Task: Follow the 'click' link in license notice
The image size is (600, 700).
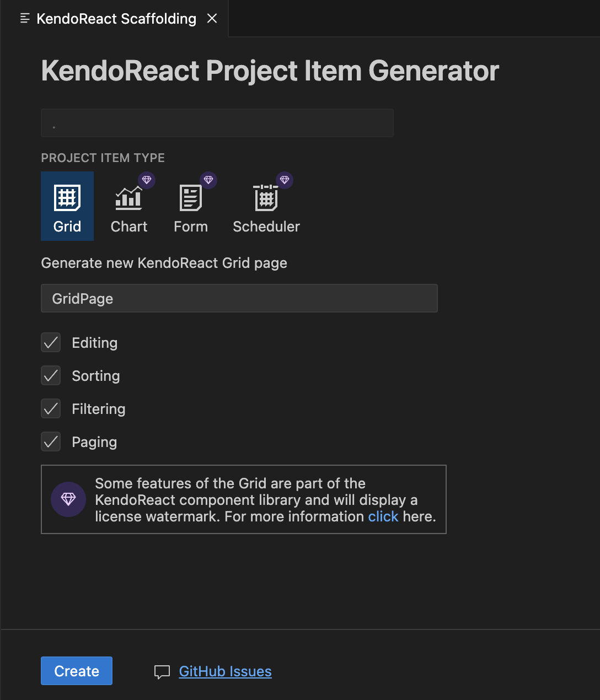Action: [383, 516]
